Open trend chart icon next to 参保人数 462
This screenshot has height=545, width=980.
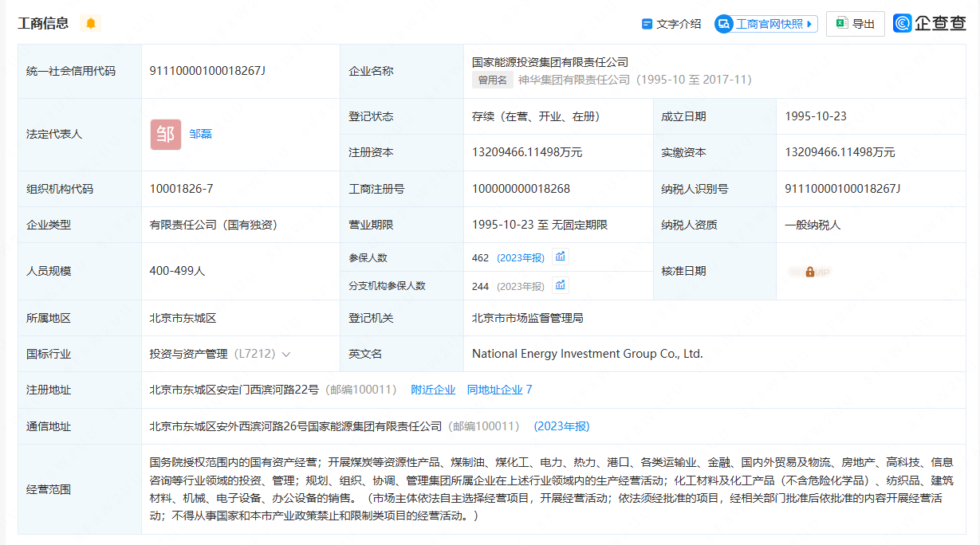(x=561, y=257)
